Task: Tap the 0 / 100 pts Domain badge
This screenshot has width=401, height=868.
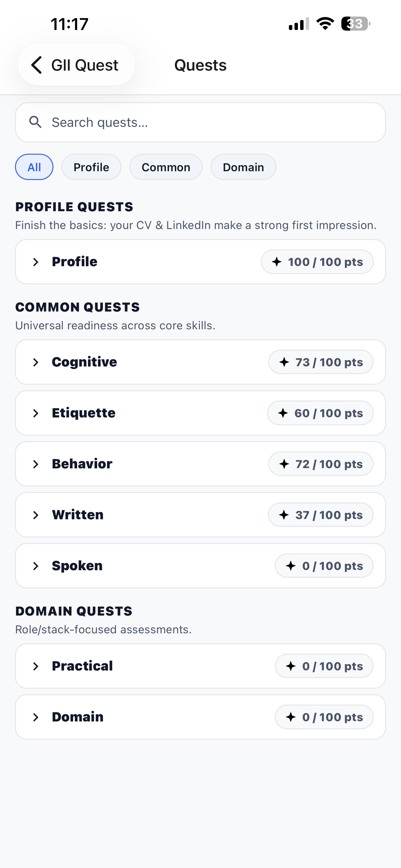Action: pyautogui.click(x=324, y=717)
